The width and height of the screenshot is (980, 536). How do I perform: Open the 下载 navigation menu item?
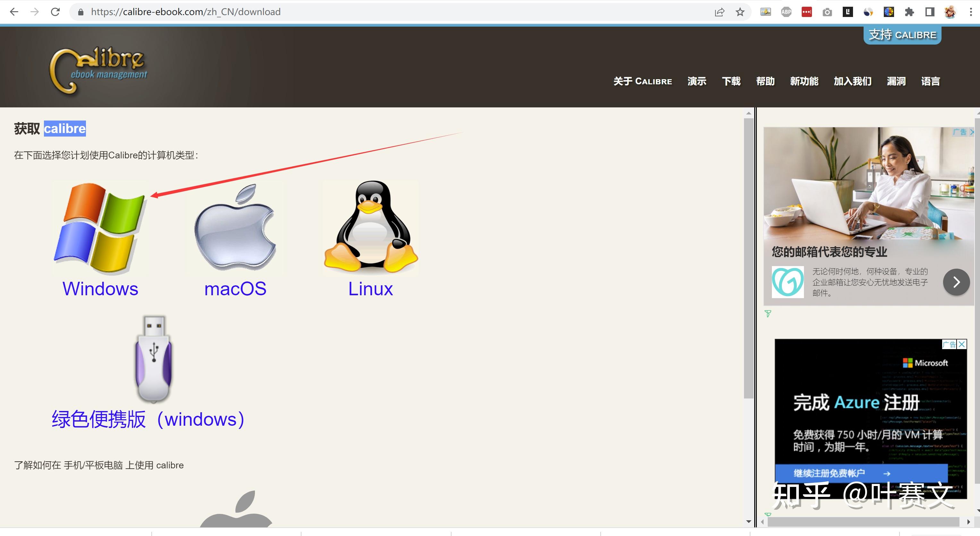(x=731, y=81)
